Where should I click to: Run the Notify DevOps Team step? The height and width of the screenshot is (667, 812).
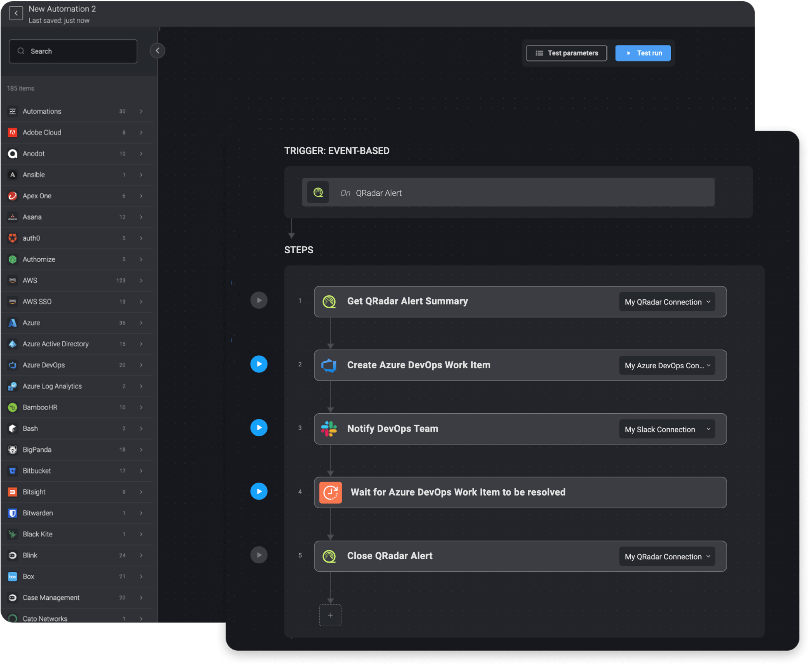pyautogui.click(x=259, y=427)
